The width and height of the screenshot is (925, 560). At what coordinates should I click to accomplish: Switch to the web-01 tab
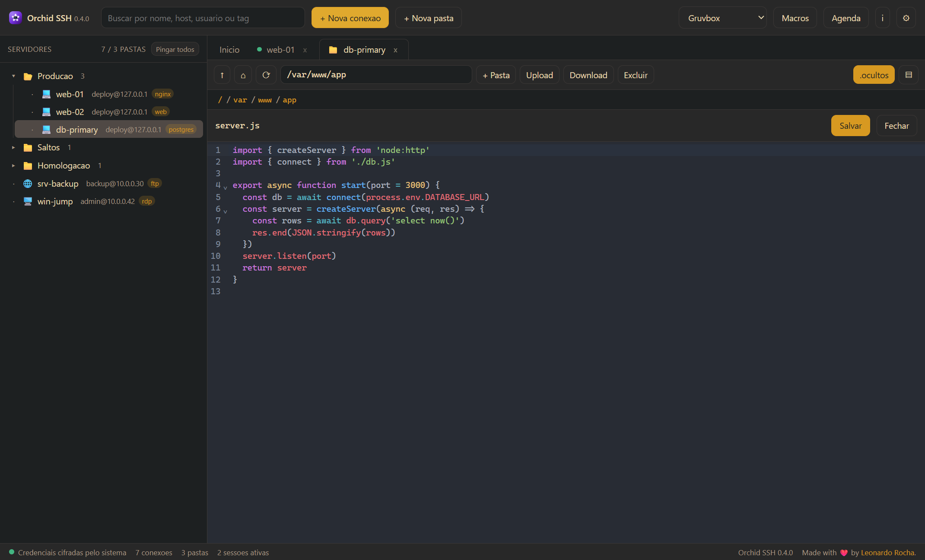click(x=280, y=50)
